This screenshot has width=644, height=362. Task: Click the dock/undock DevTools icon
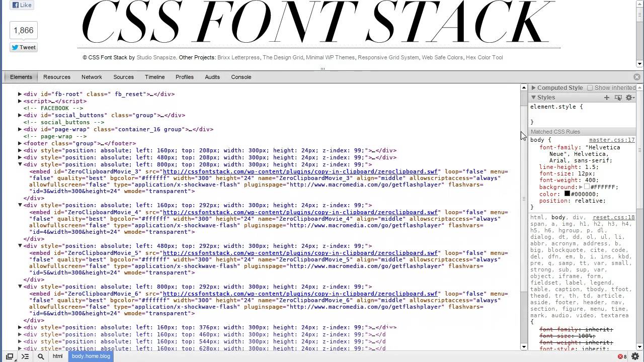coord(10,356)
